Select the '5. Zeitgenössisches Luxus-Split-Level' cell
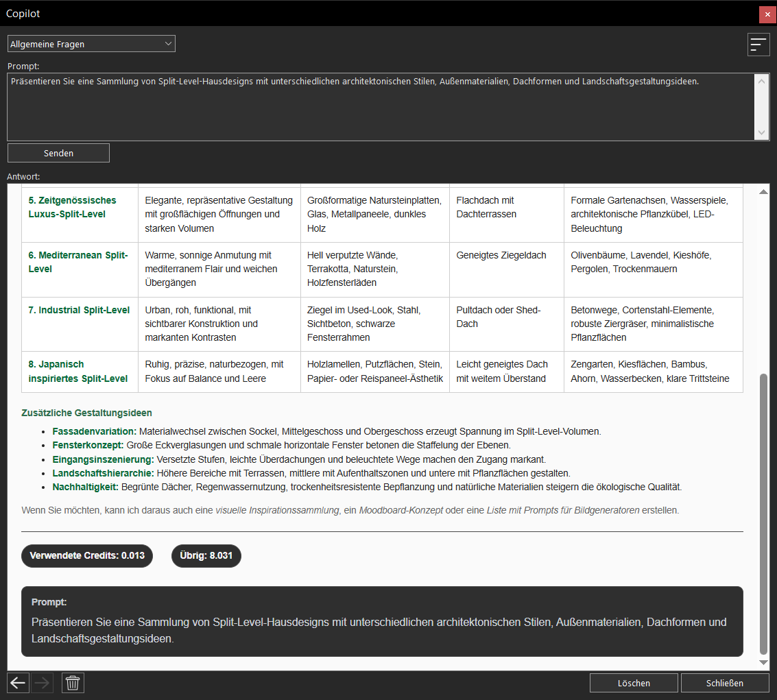This screenshot has height=700, width=777. [80, 215]
